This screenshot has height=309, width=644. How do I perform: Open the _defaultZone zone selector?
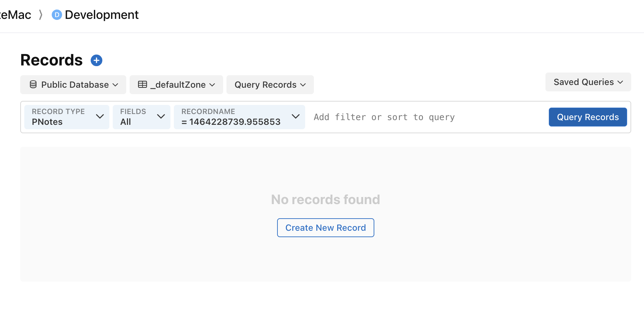(x=176, y=85)
